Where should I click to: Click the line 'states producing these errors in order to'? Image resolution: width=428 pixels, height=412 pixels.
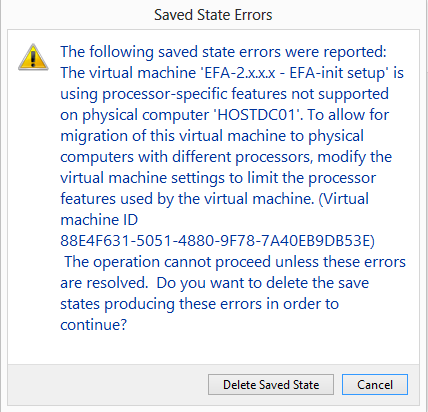(x=199, y=304)
